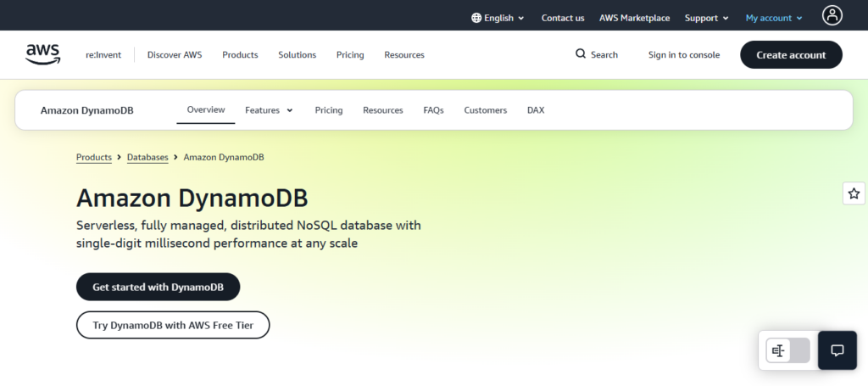The height and width of the screenshot is (386, 868).
Task: Open the chat bubble icon
Action: [x=837, y=350]
